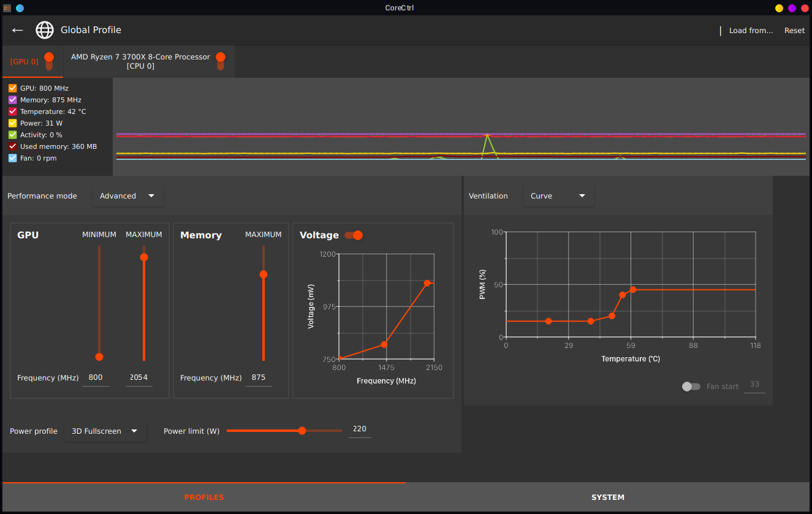Uncheck the GPU sensor in the graph legend
The width and height of the screenshot is (812, 514).
coord(12,88)
